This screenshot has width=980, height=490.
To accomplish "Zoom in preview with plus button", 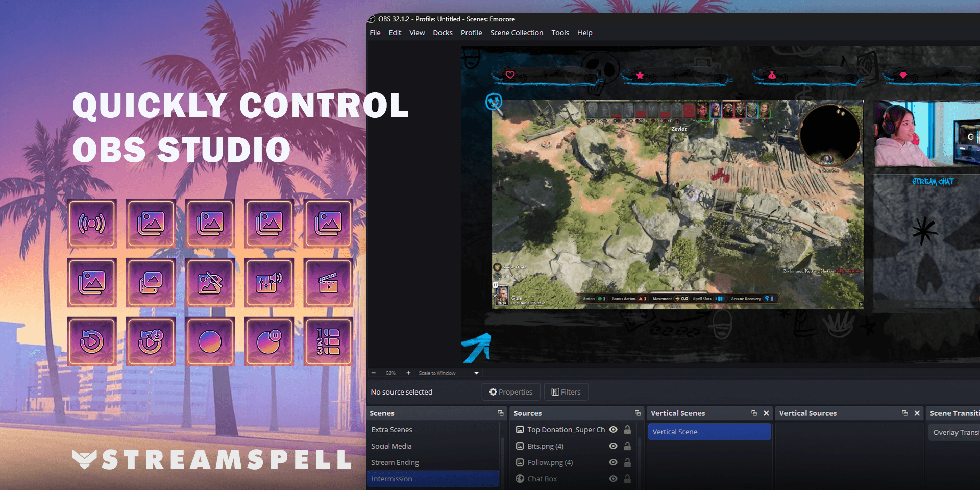I will 408,373.
